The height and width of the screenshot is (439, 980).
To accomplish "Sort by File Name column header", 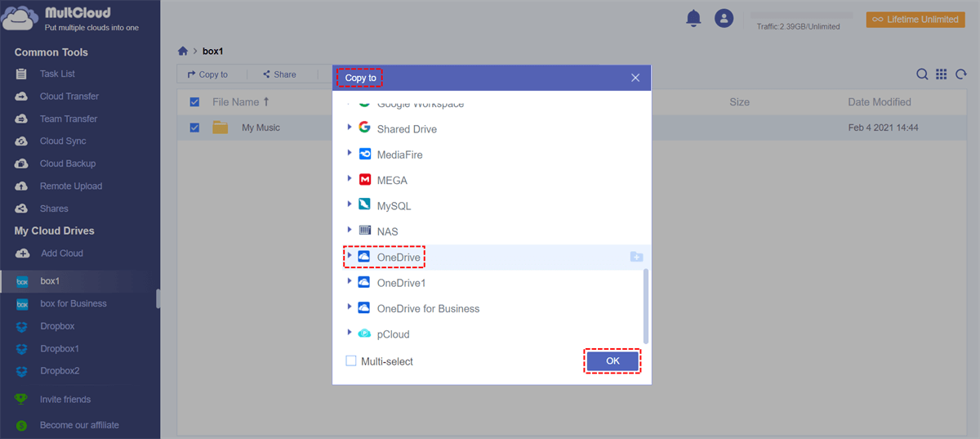I will [241, 102].
